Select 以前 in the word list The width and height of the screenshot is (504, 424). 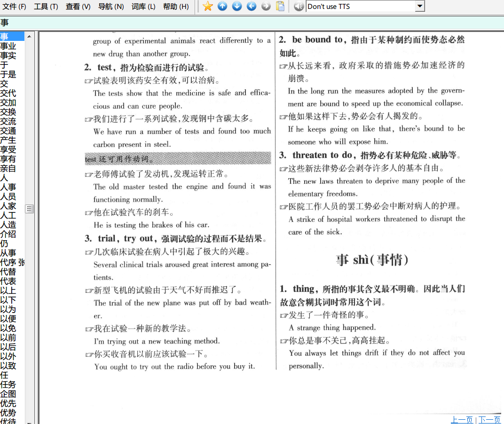click(8, 337)
